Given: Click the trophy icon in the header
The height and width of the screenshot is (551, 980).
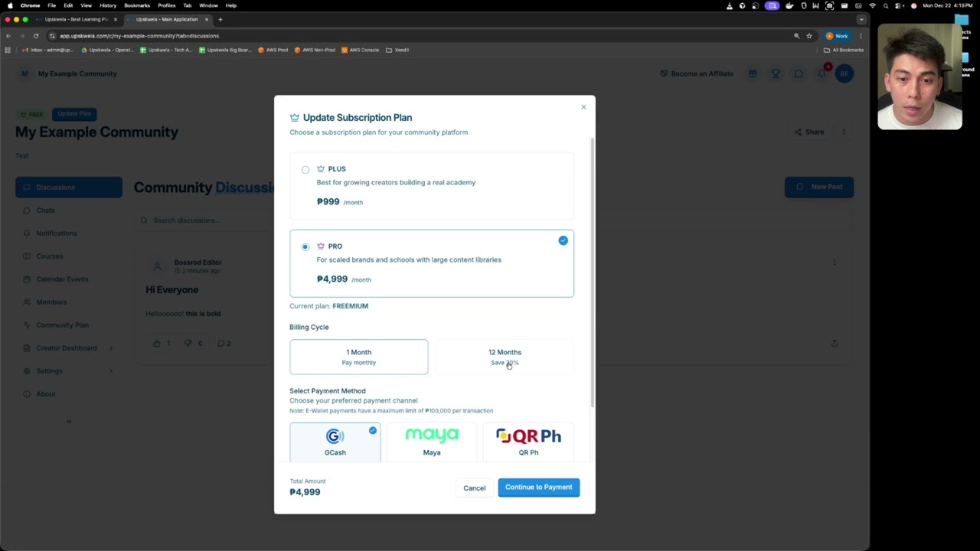Looking at the screenshot, I should (776, 73).
